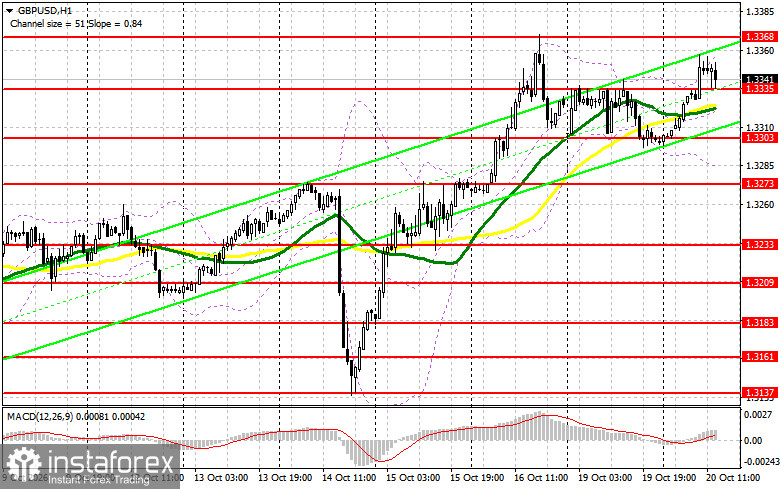Click the 20 Oct 11:00 time label
The image size is (781, 489).
coord(733,478)
